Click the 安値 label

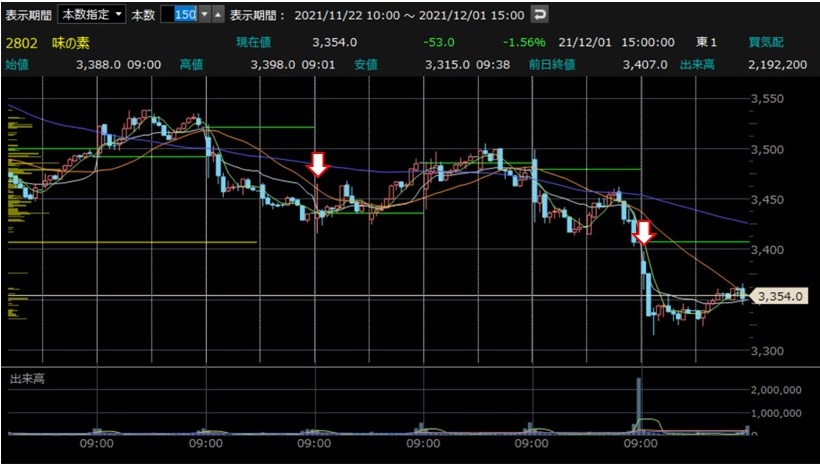click(x=366, y=65)
